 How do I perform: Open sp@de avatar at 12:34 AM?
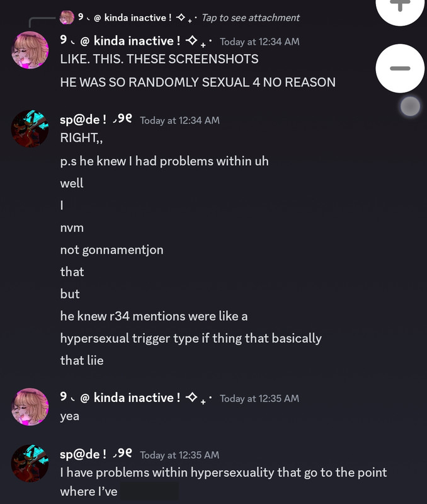tap(30, 129)
